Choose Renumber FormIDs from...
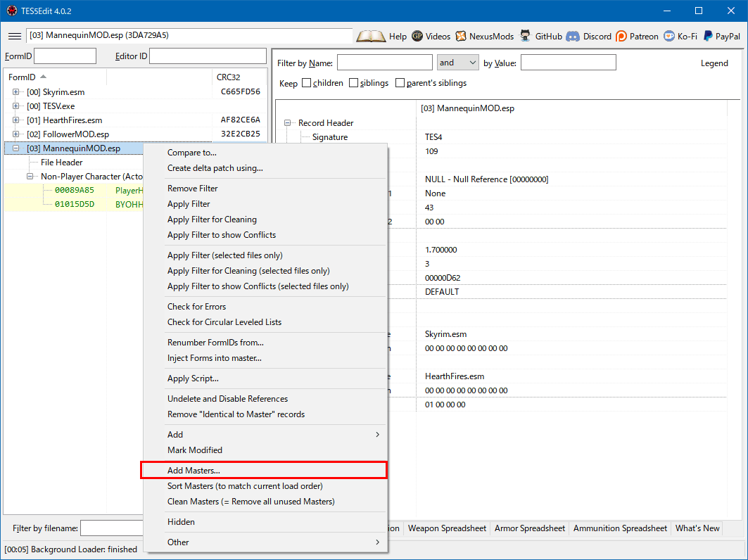This screenshot has width=748, height=560. tap(266, 343)
